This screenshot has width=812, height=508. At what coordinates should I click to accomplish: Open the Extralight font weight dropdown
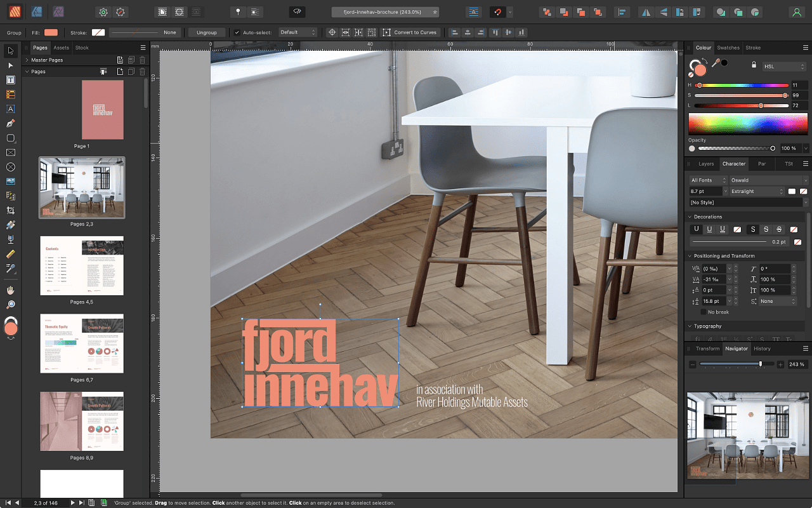coord(757,191)
